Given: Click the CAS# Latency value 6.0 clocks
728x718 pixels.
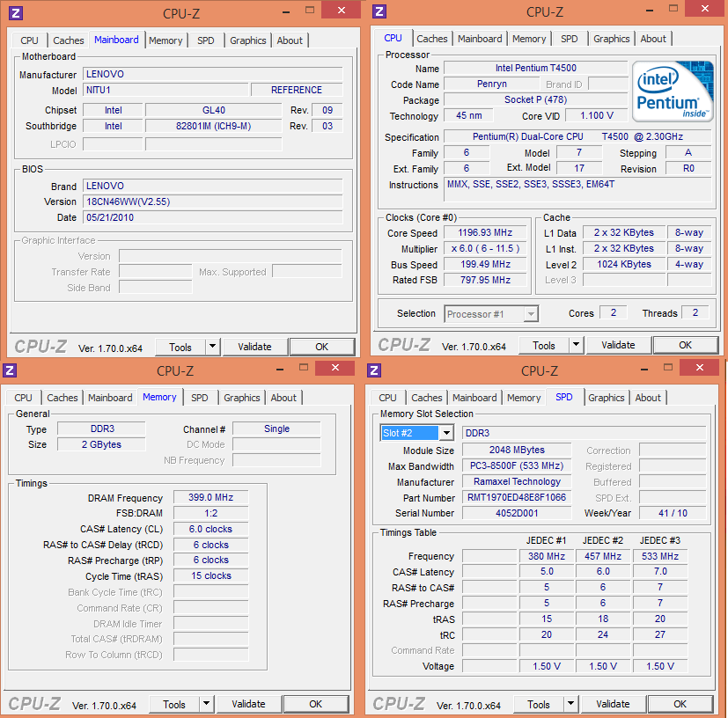Looking at the screenshot, I should 210,529.
